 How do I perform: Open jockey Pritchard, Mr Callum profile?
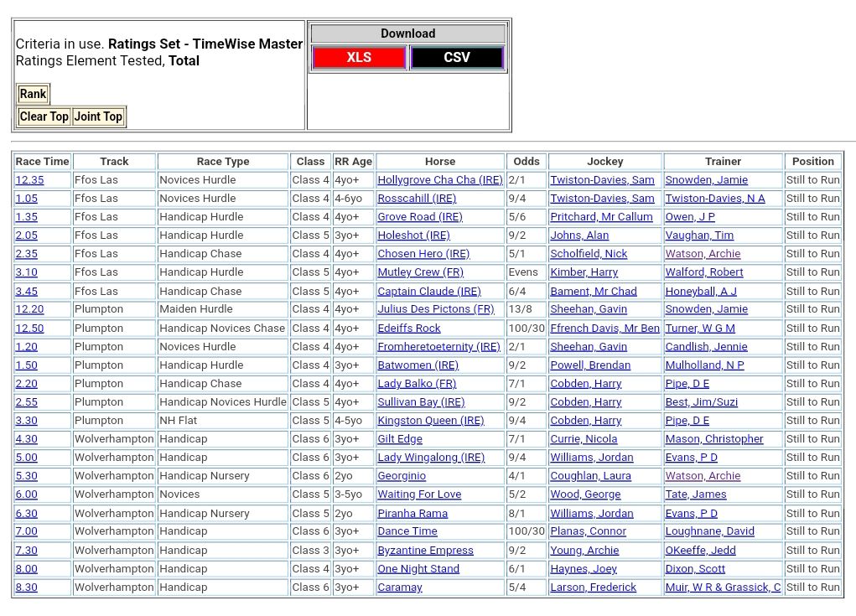pyautogui.click(x=601, y=217)
